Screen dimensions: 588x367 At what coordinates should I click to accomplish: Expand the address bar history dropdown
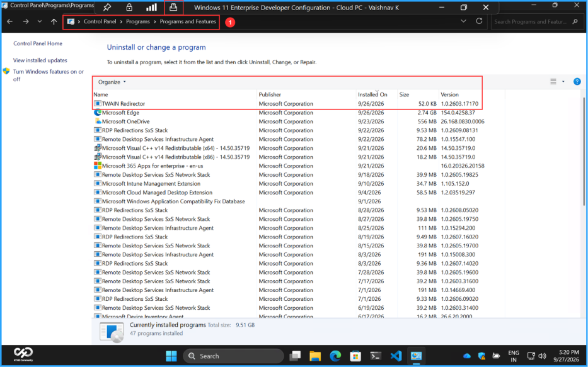click(x=463, y=21)
